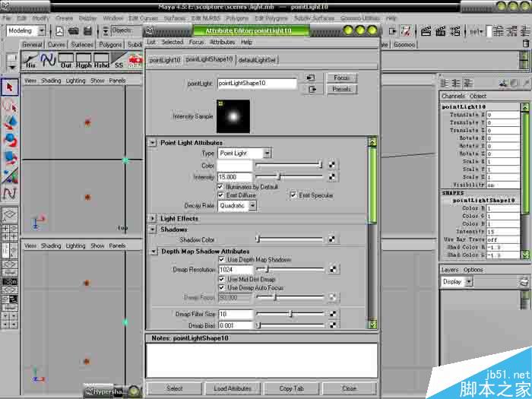Collapse the Point Light Attributes section
Screen dimensions: 532x399
(x=153, y=143)
